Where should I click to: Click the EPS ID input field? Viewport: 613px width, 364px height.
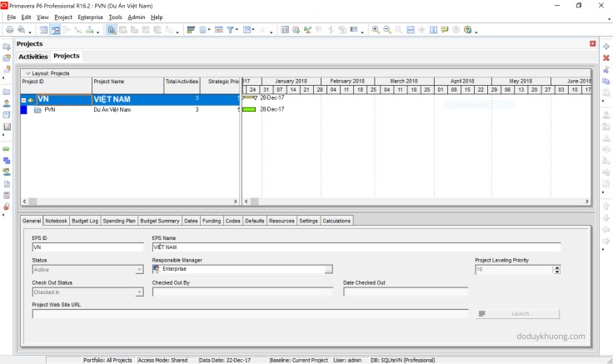click(88, 247)
